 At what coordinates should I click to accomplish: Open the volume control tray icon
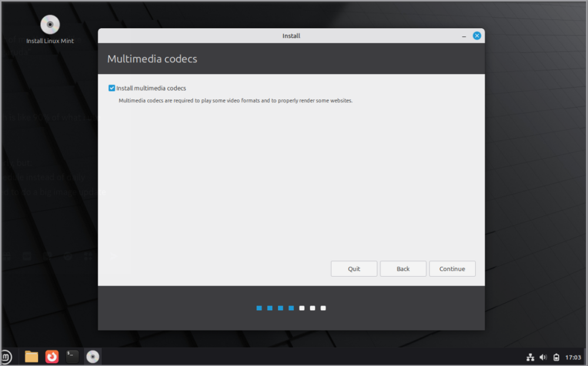[x=543, y=357]
